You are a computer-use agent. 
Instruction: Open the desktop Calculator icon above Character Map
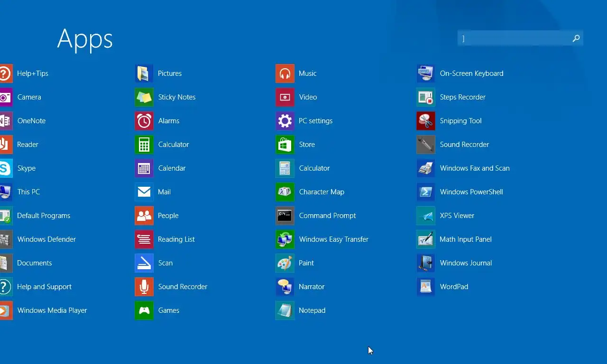point(285,168)
